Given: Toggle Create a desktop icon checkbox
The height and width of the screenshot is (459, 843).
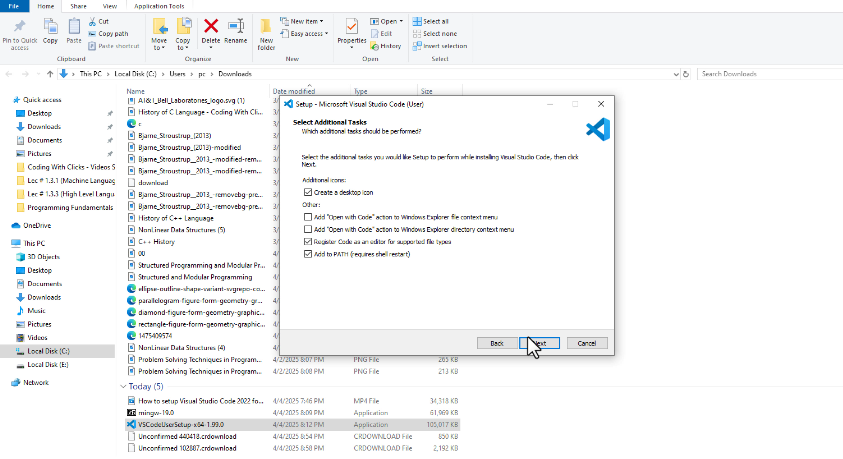Looking at the screenshot, I should [308, 192].
